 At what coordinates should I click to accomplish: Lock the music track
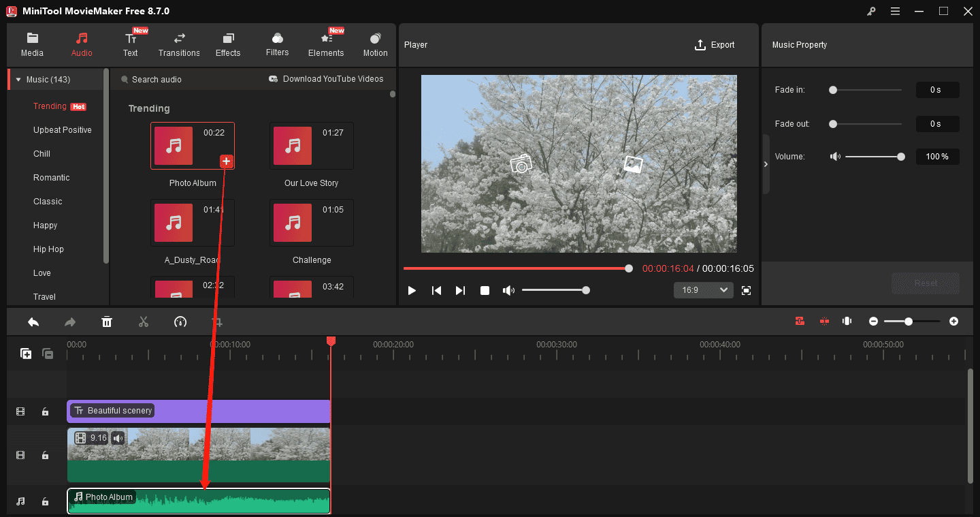[45, 501]
